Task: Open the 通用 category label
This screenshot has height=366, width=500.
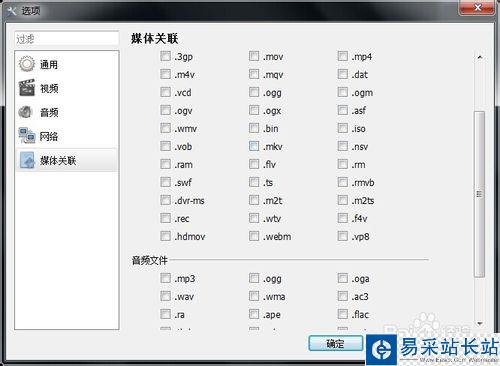Action: 49,64
